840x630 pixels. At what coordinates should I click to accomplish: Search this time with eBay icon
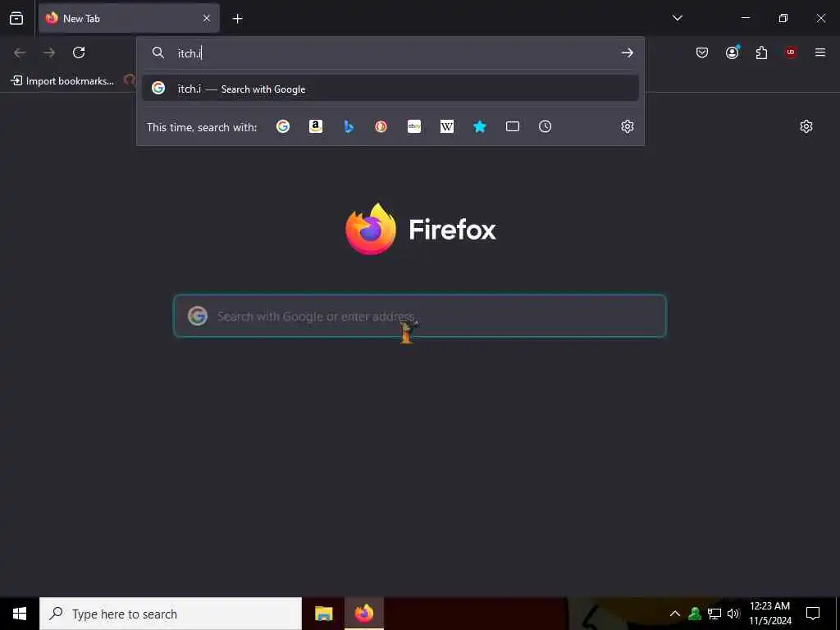pyautogui.click(x=414, y=126)
